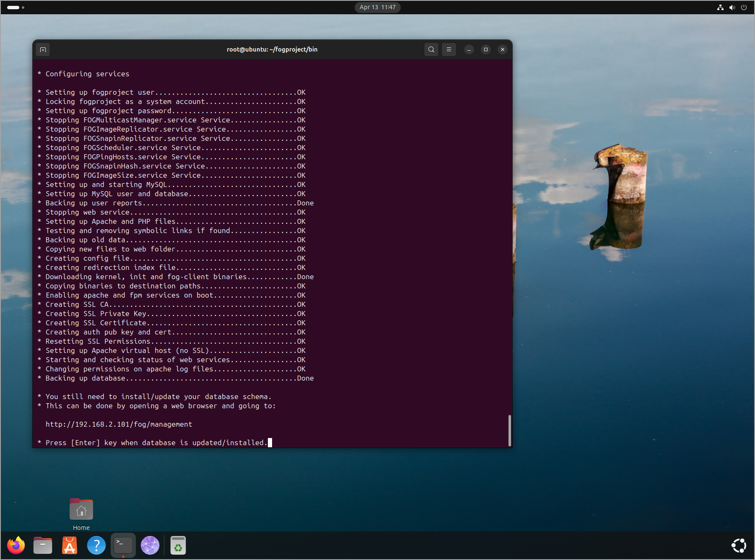
Task: Click 'Creating auth pub key and cert' line
Action: (171, 332)
